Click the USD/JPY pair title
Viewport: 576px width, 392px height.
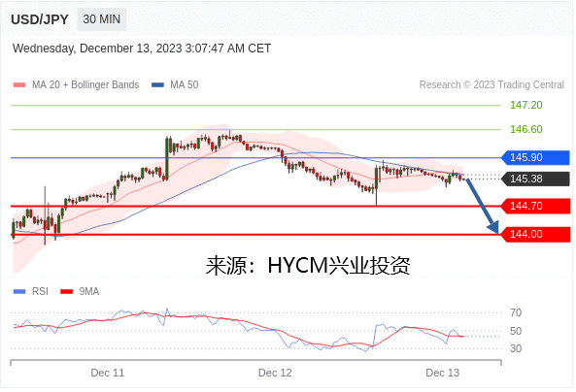click(x=40, y=19)
